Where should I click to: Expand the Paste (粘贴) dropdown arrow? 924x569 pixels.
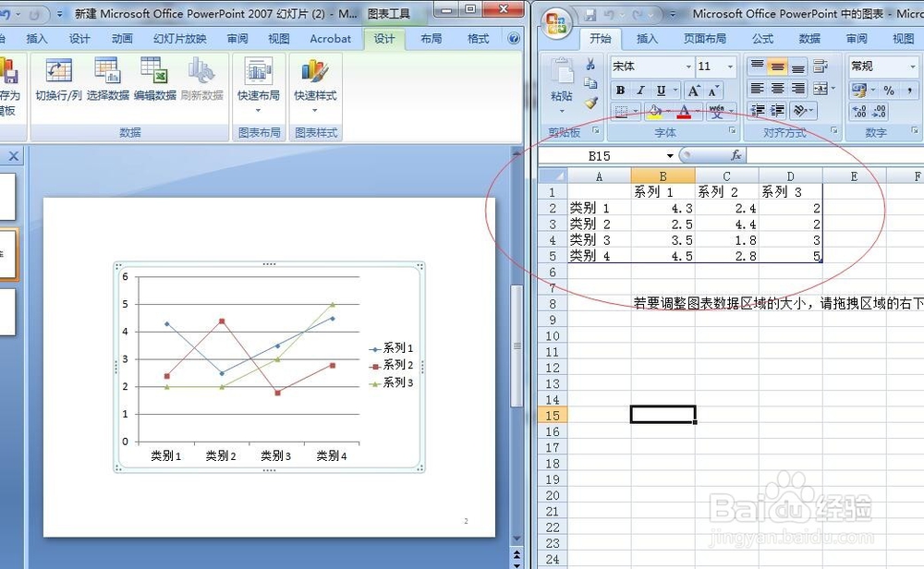pos(562,111)
